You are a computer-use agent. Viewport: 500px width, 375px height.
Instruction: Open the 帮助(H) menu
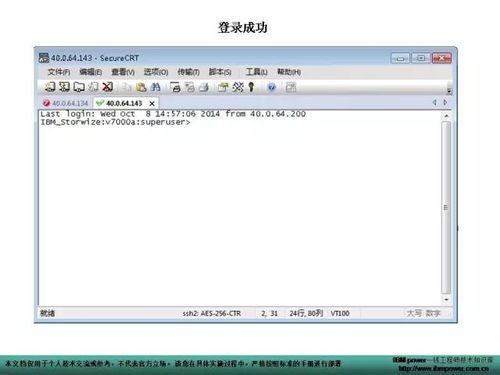click(289, 72)
